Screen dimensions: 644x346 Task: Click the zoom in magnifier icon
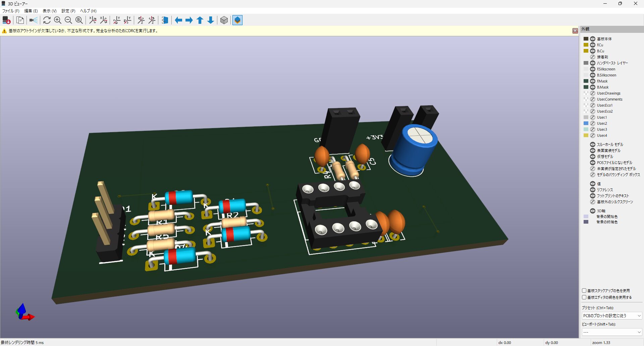tap(58, 20)
